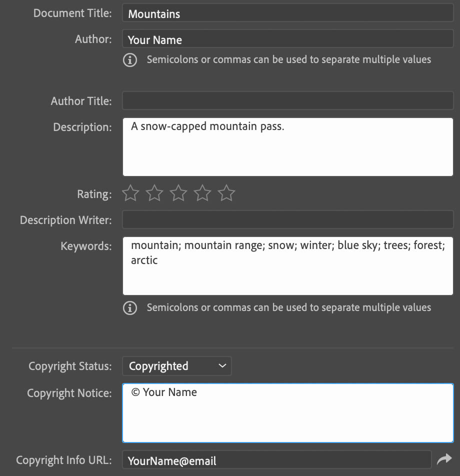Click the arrow icon beside Copyright Info URL
Image resolution: width=460 pixels, height=476 pixels.
[444, 458]
